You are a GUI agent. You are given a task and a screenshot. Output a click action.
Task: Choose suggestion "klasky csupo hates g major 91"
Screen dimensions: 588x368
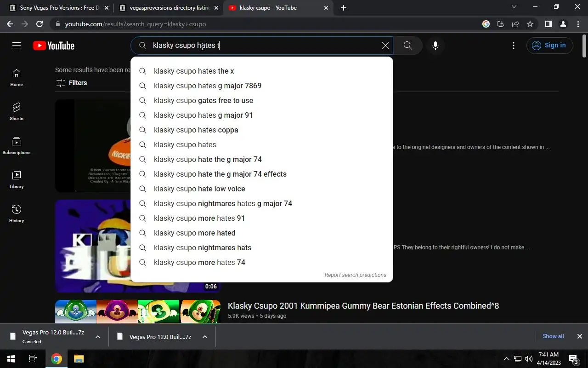coord(262,115)
